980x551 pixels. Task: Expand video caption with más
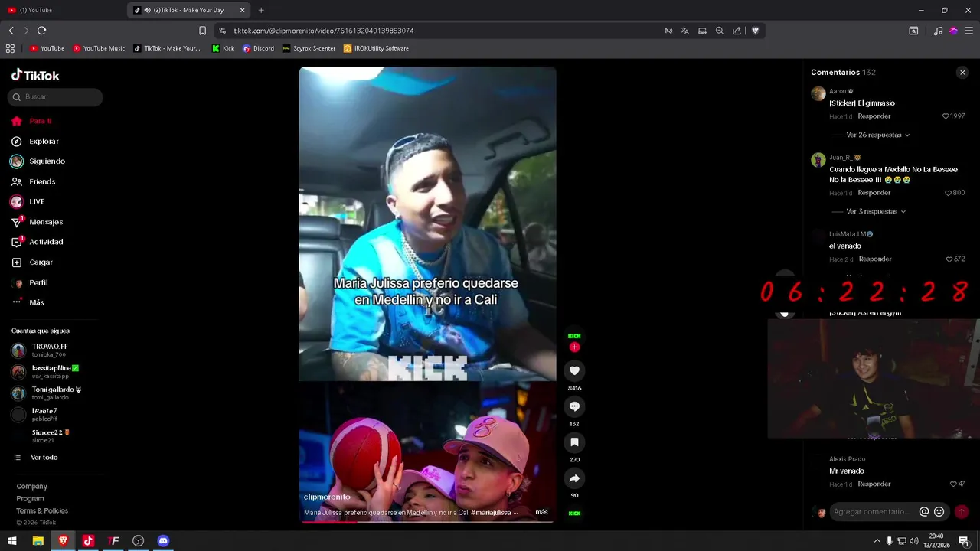[541, 513]
